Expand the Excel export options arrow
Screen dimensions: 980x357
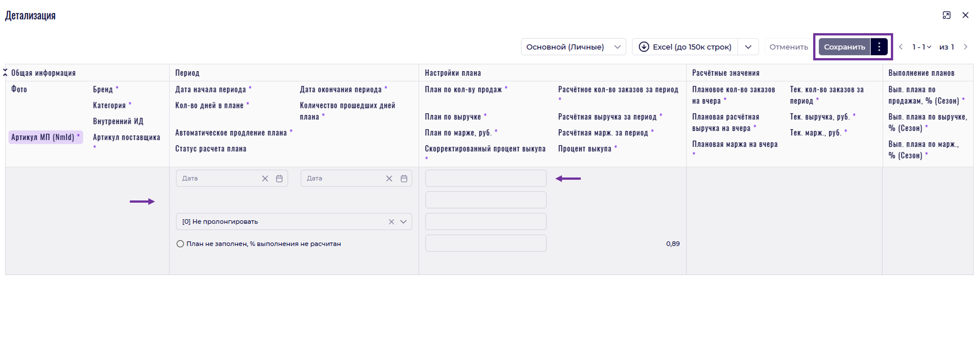coord(748,47)
